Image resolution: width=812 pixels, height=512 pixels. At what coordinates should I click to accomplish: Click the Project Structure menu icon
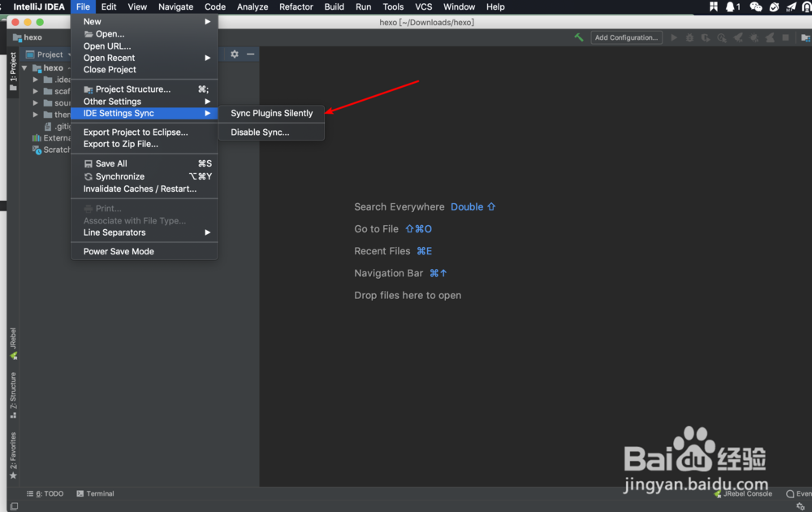(89, 89)
